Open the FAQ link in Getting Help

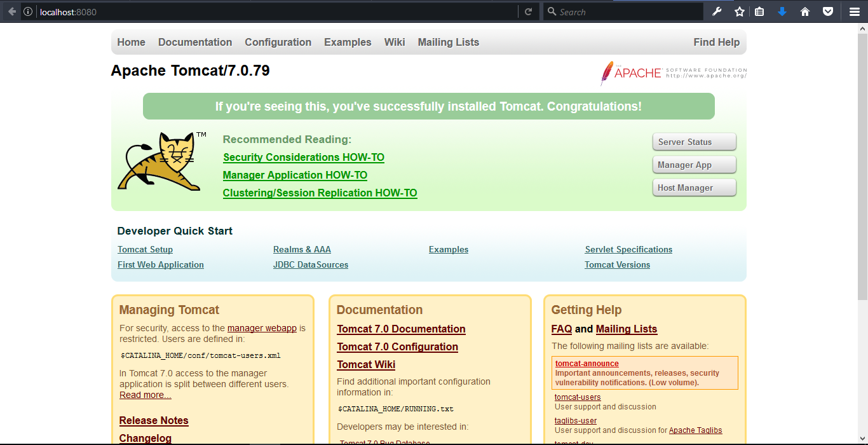click(562, 329)
